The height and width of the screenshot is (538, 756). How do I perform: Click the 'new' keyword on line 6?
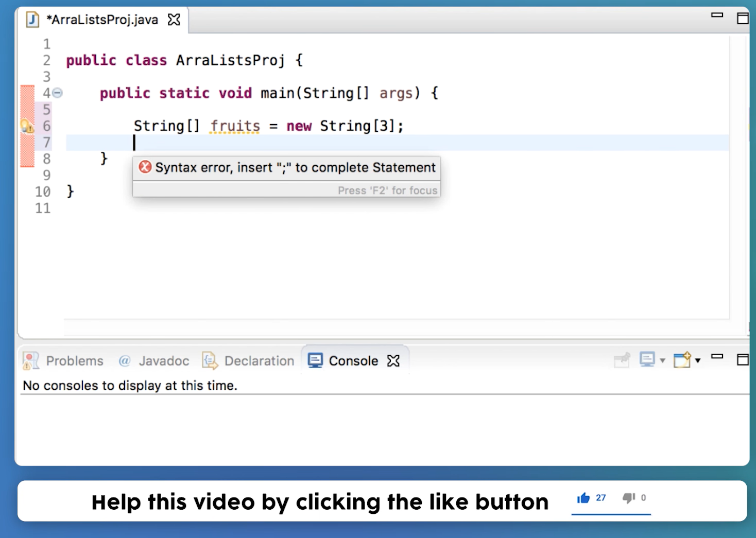tap(299, 126)
